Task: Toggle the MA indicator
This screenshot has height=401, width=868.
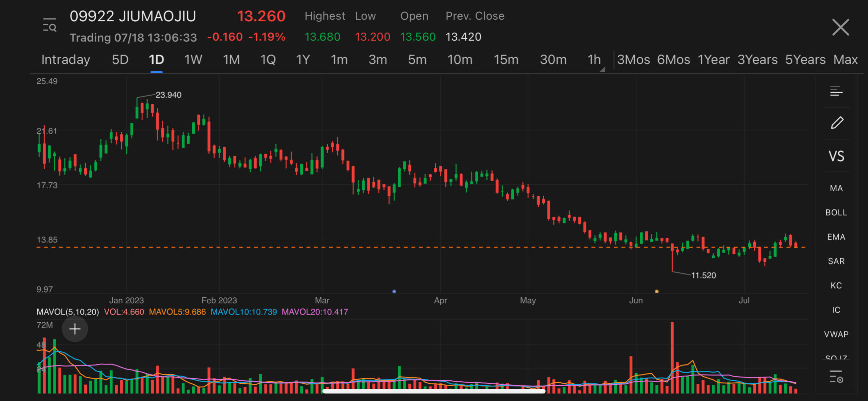Action: [836, 188]
